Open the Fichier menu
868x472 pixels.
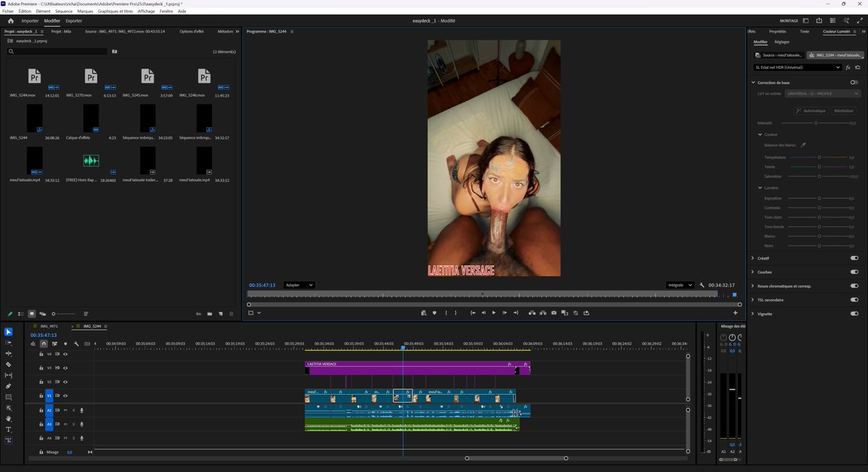point(8,12)
